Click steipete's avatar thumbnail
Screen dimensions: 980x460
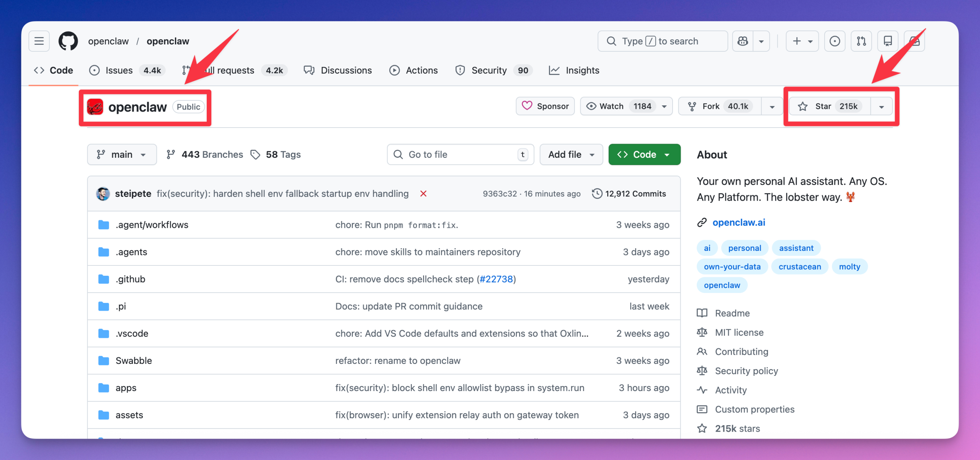point(103,194)
